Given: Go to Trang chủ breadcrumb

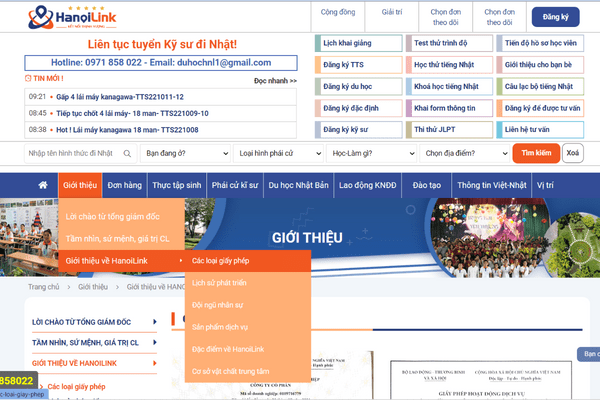Looking at the screenshot, I should click(x=44, y=287).
